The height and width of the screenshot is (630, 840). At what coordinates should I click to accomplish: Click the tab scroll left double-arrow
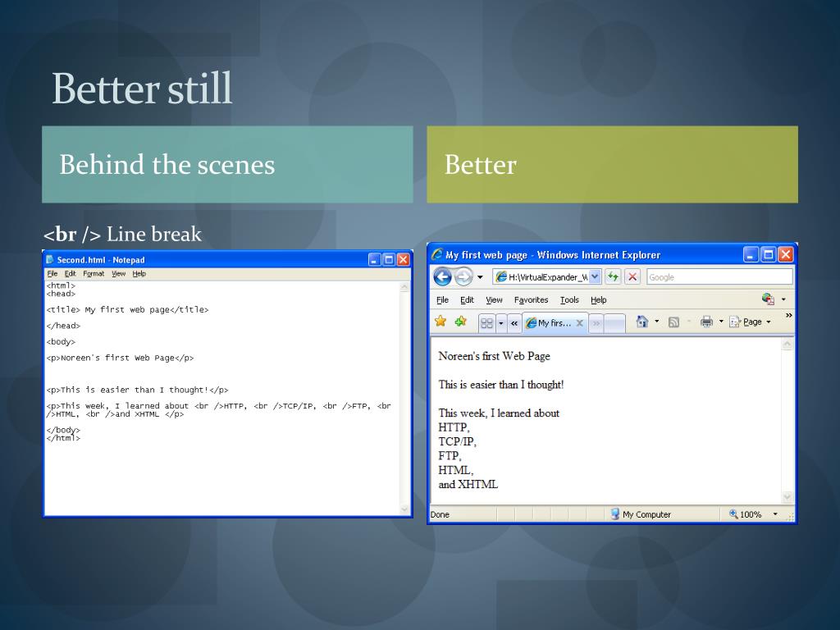tap(514, 323)
